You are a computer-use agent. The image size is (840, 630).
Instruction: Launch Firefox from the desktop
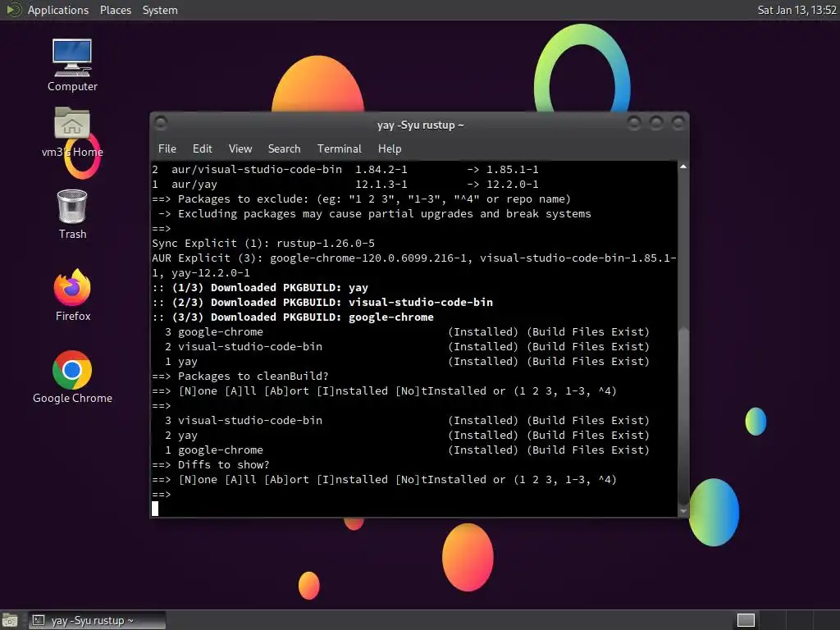click(x=72, y=295)
